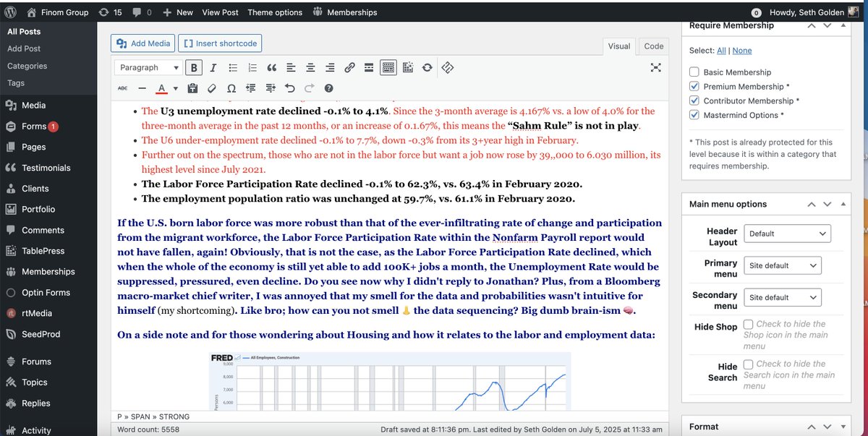The height and width of the screenshot is (436, 868).
Task: Insert a horizontal line
Action: [x=142, y=88]
